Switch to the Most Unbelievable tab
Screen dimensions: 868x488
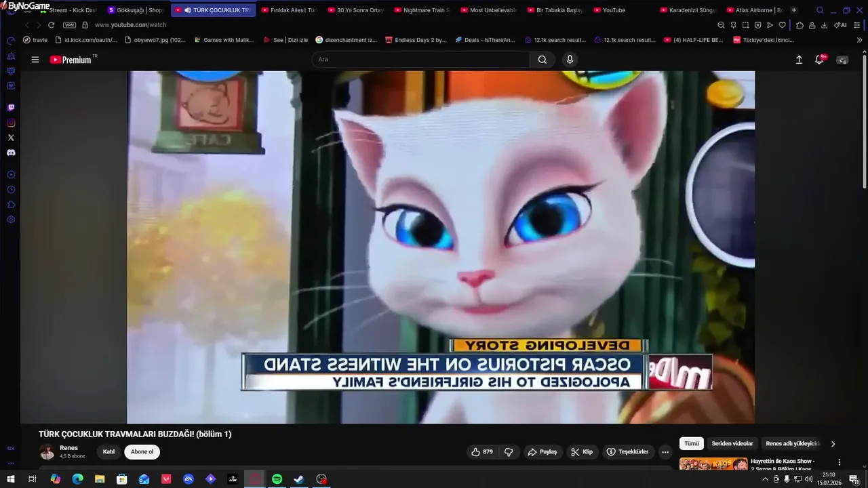[488, 10]
